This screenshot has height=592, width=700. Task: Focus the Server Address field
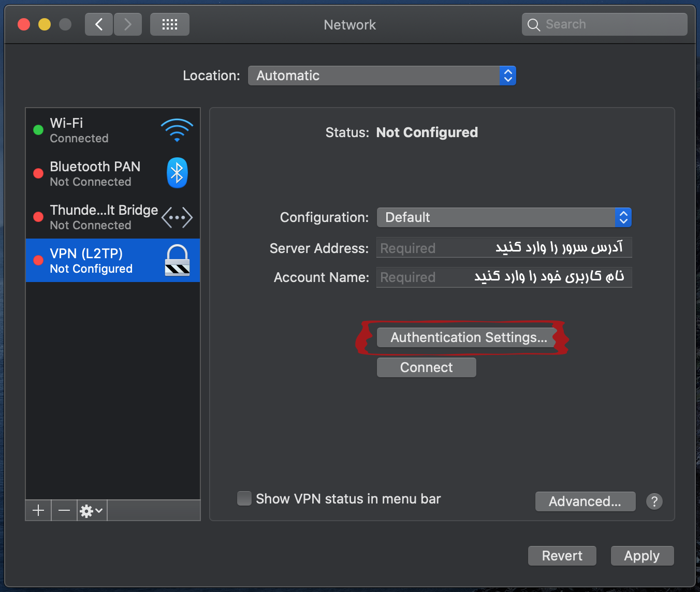(x=504, y=248)
